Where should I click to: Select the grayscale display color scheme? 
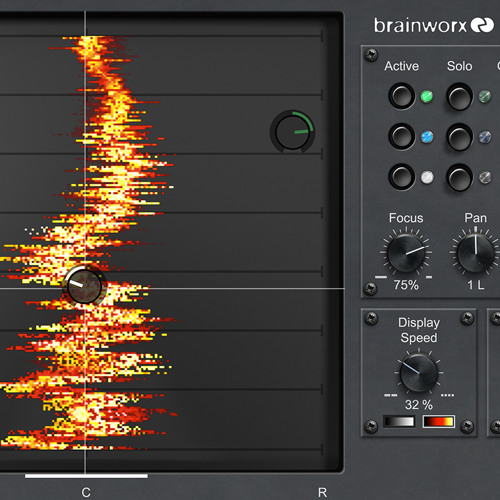pyautogui.click(x=399, y=421)
